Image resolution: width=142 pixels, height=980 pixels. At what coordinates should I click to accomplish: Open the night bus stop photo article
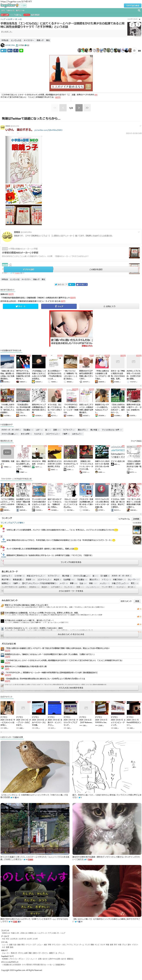(x=35, y=829)
